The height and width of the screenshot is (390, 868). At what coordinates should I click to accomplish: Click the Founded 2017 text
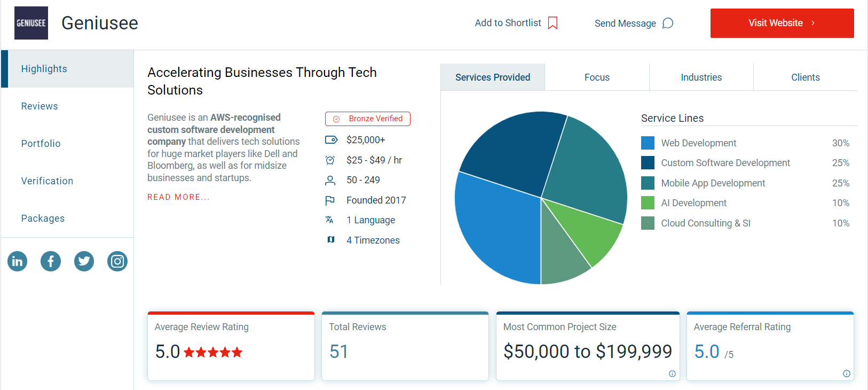[376, 200]
